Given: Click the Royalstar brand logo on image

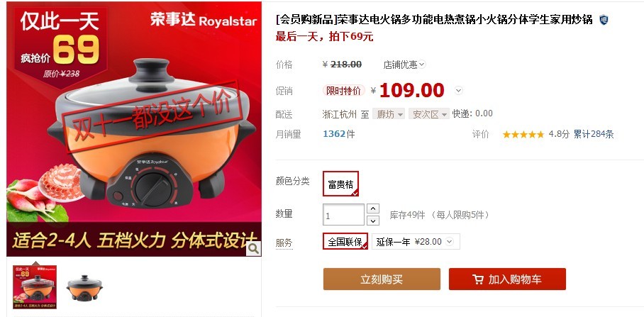Looking at the screenshot, I should 204,20.
